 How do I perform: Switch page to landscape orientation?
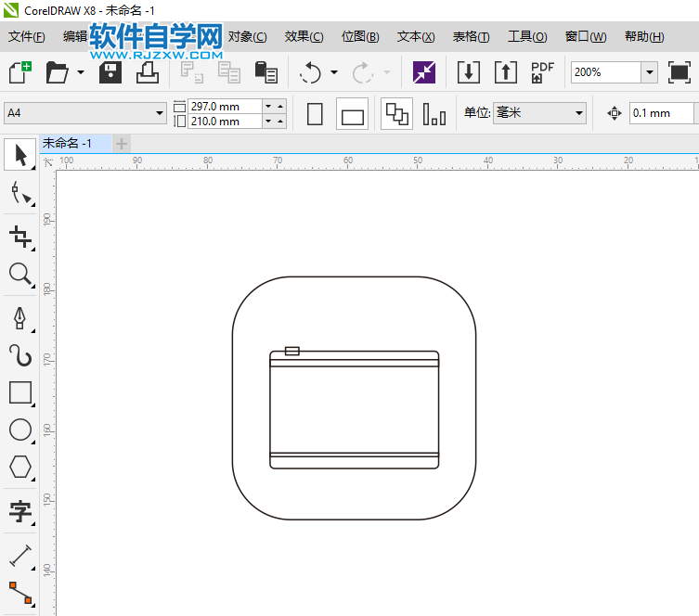[x=353, y=114]
